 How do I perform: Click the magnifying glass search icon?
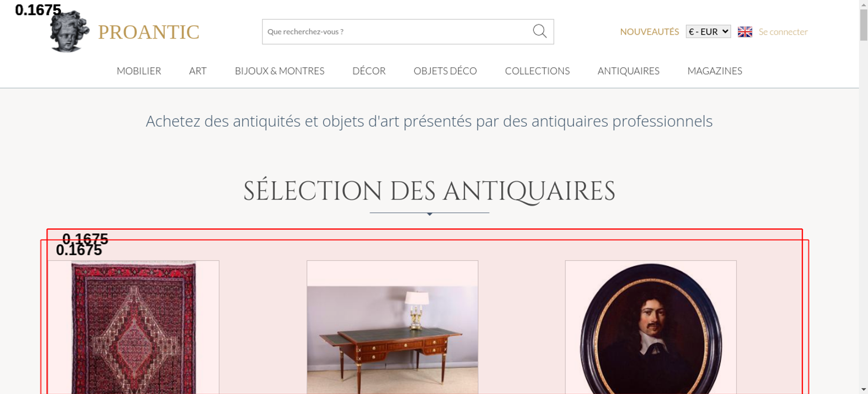pyautogui.click(x=539, y=31)
